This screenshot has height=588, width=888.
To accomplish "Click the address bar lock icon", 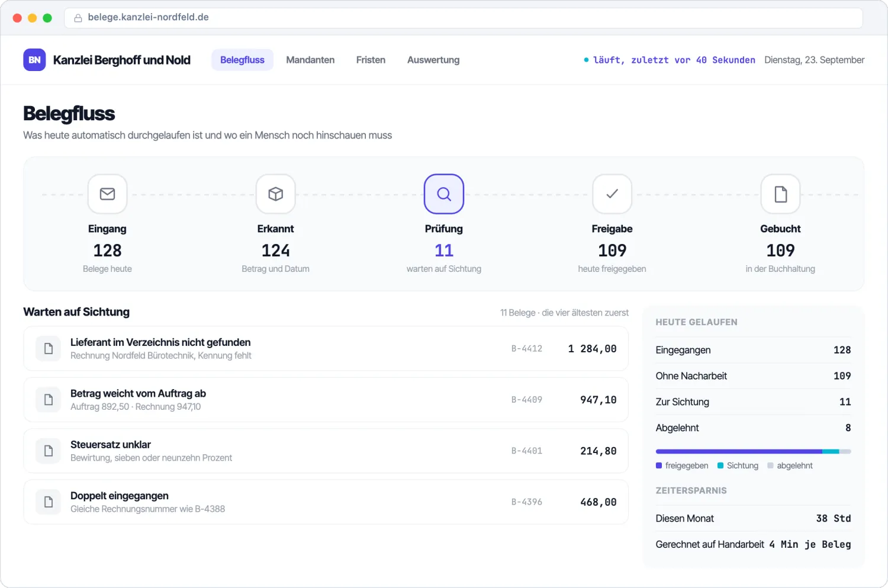I will tap(78, 18).
